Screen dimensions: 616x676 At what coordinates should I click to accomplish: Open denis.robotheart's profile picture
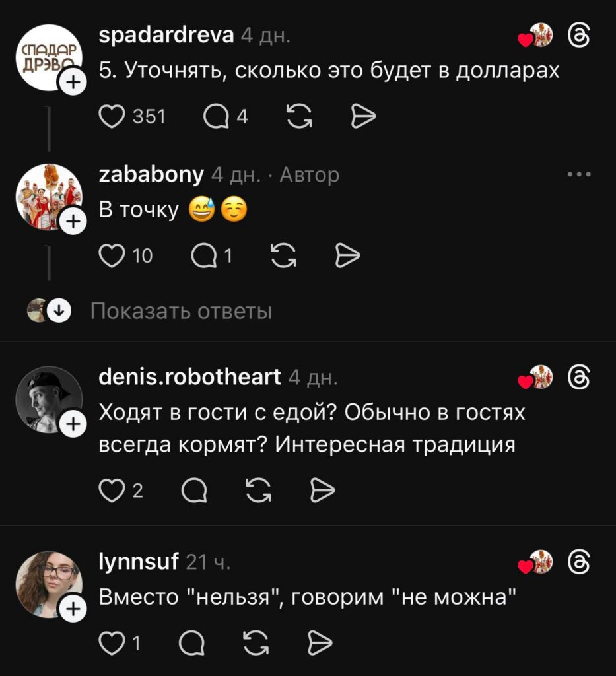(49, 399)
